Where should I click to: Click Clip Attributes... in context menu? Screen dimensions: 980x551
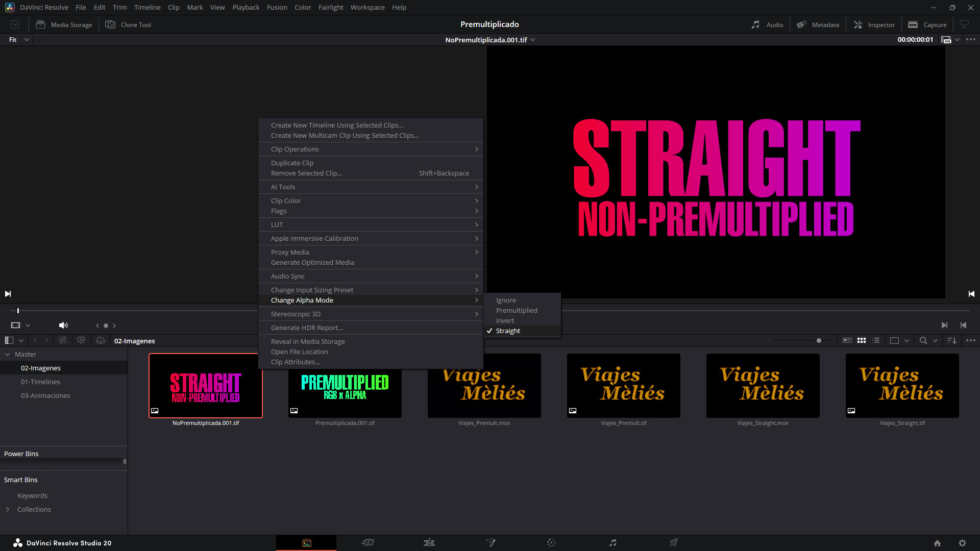(296, 362)
